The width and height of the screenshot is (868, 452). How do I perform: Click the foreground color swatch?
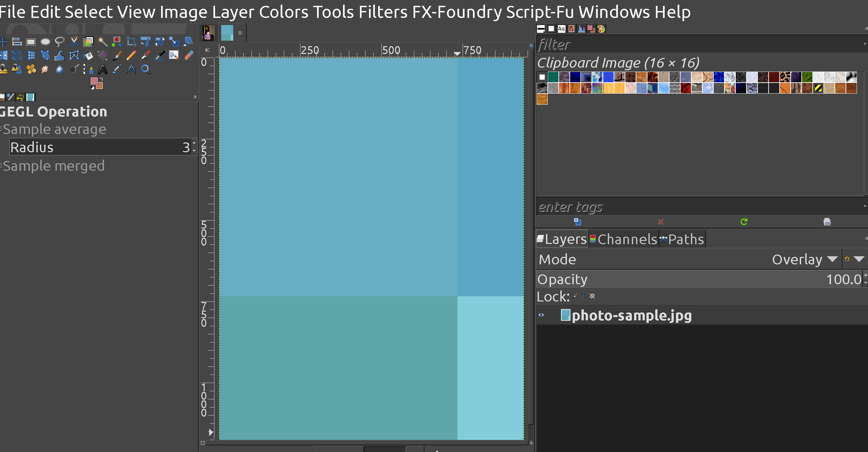tap(94, 81)
